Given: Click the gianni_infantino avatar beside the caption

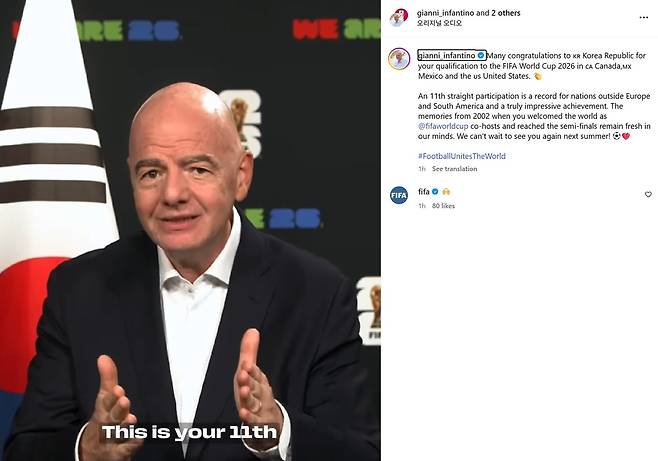Looking at the screenshot, I should pos(399,59).
